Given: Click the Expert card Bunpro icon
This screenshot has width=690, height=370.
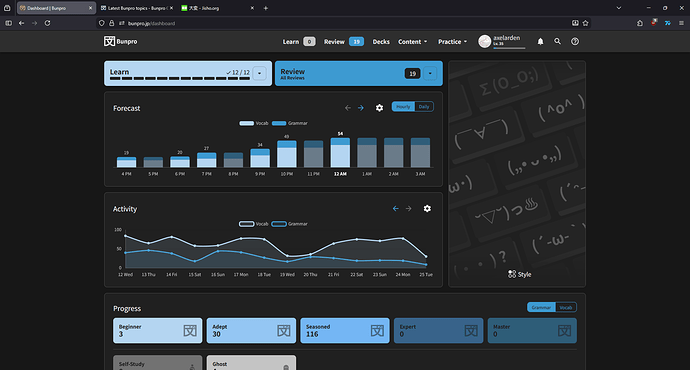Looking at the screenshot, I should tap(471, 330).
